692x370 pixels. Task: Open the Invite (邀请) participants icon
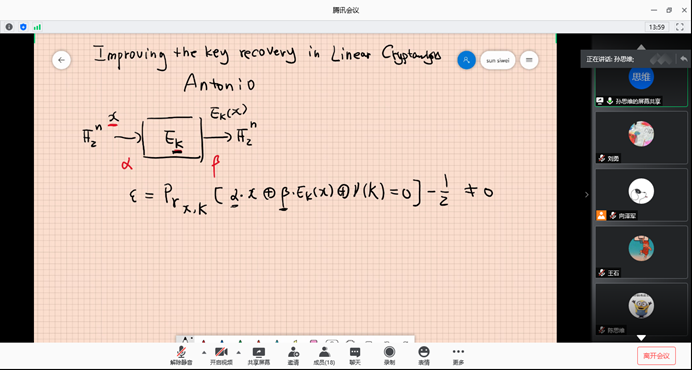(293, 356)
